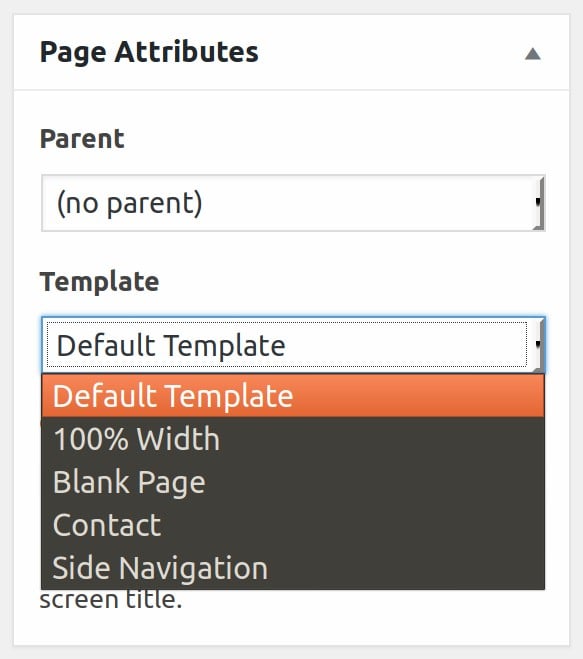Open the Parent select box
The width and height of the screenshot is (583, 659).
pyautogui.click(x=293, y=203)
